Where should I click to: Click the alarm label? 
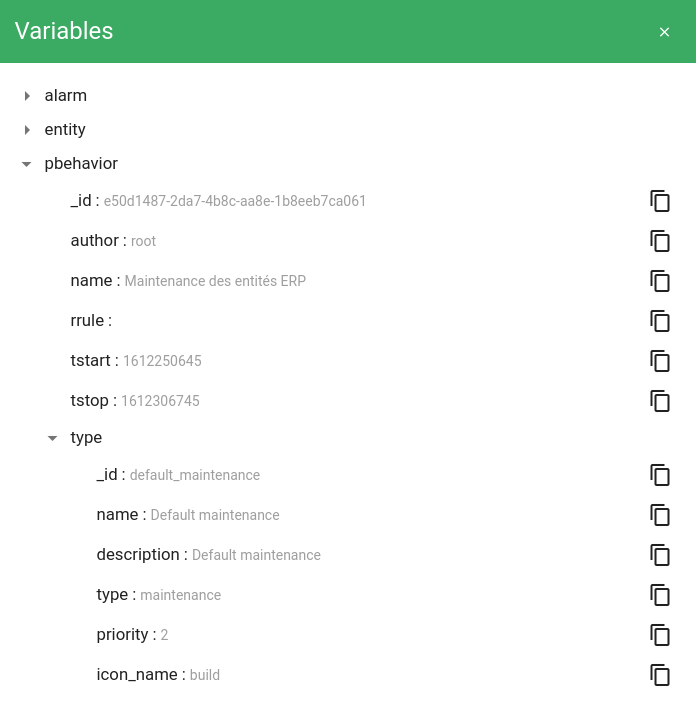tap(66, 96)
